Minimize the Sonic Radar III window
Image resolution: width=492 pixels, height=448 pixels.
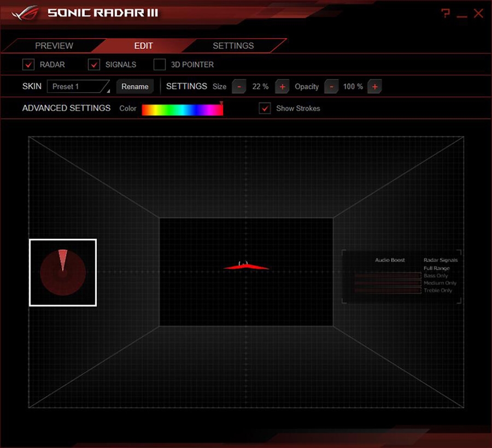461,16
